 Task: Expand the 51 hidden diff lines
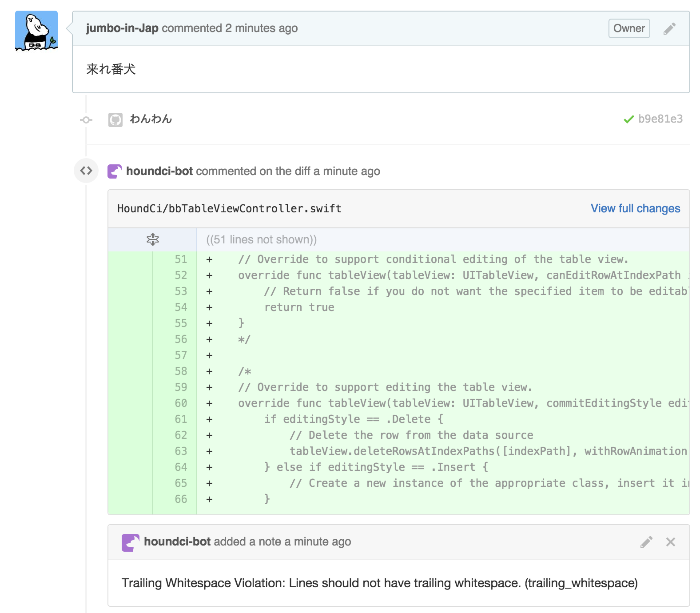pyautogui.click(x=153, y=240)
